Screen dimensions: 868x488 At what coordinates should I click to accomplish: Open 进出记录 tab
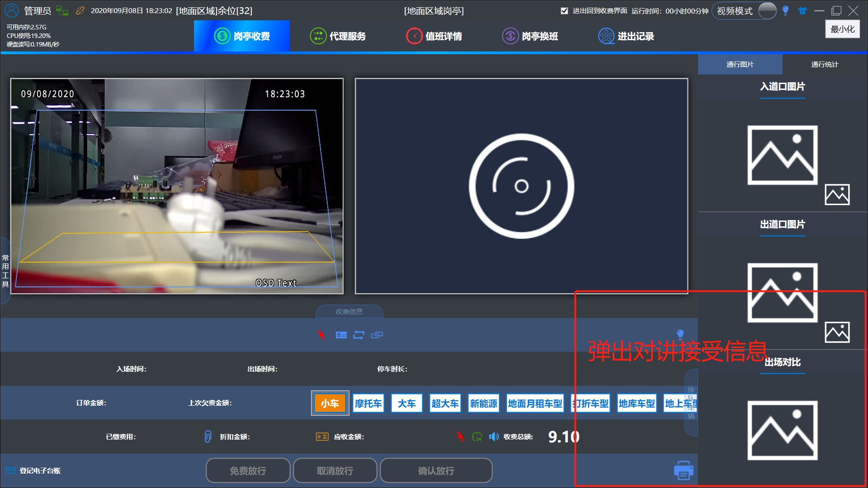[626, 36]
